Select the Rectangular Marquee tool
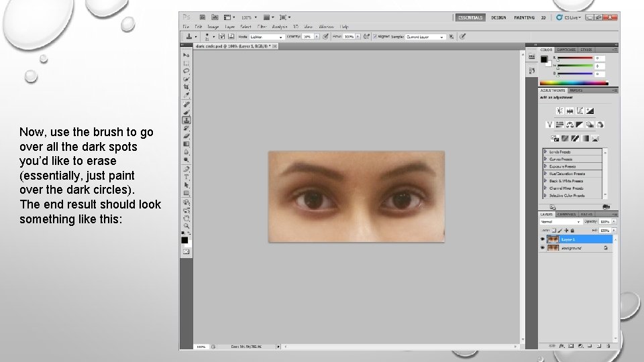 point(186,62)
